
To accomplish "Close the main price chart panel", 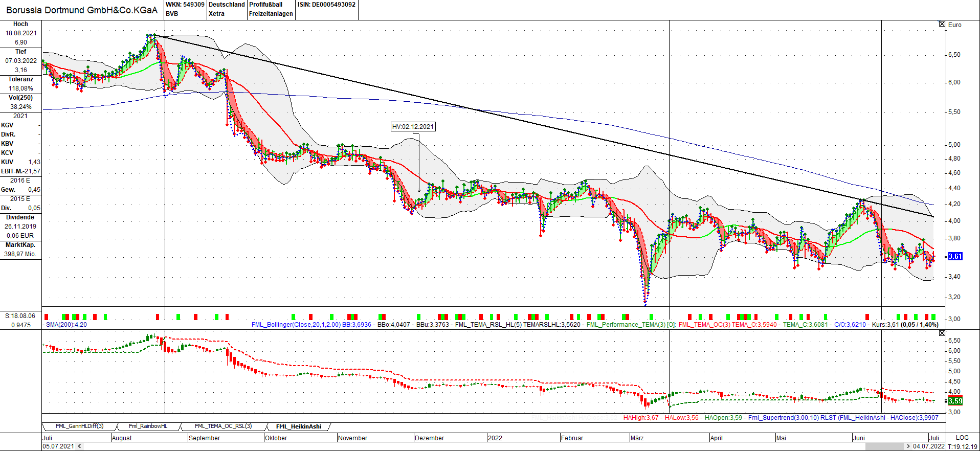I will pos(942,24).
